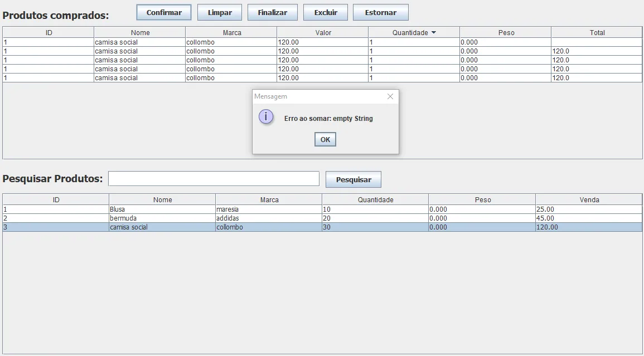The height and width of the screenshot is (356, 644).
Task: Close the Mensagem dialog with X
Action: (390, 96)
